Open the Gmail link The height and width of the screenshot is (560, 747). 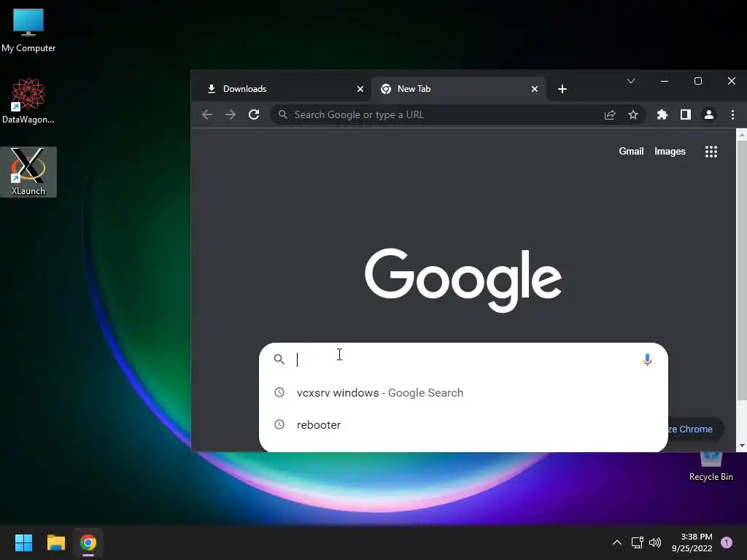(x=631, y=152)
